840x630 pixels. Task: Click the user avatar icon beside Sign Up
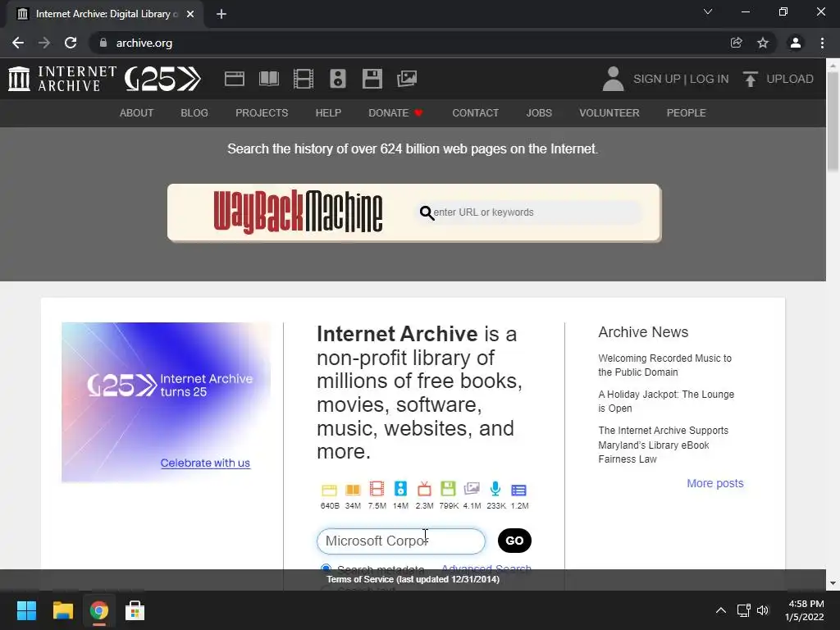613,79
